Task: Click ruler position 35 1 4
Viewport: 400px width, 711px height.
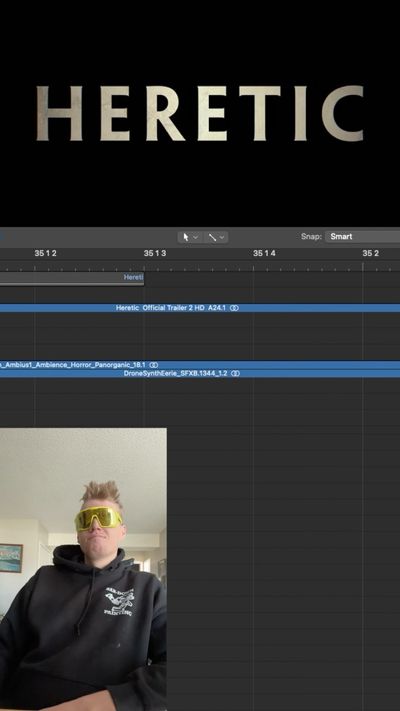Action: pyautogui.click(x=264, y=253)
